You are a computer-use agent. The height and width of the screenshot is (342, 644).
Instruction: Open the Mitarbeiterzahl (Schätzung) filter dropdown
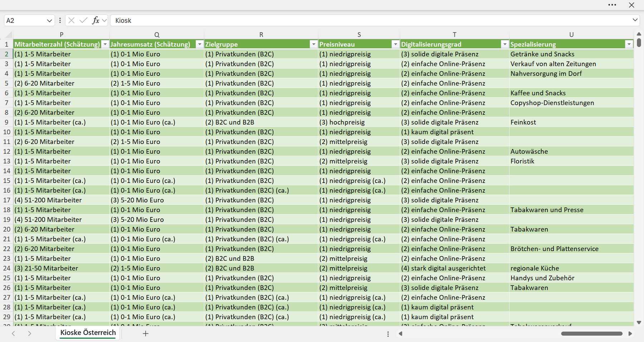coord(105,44)
